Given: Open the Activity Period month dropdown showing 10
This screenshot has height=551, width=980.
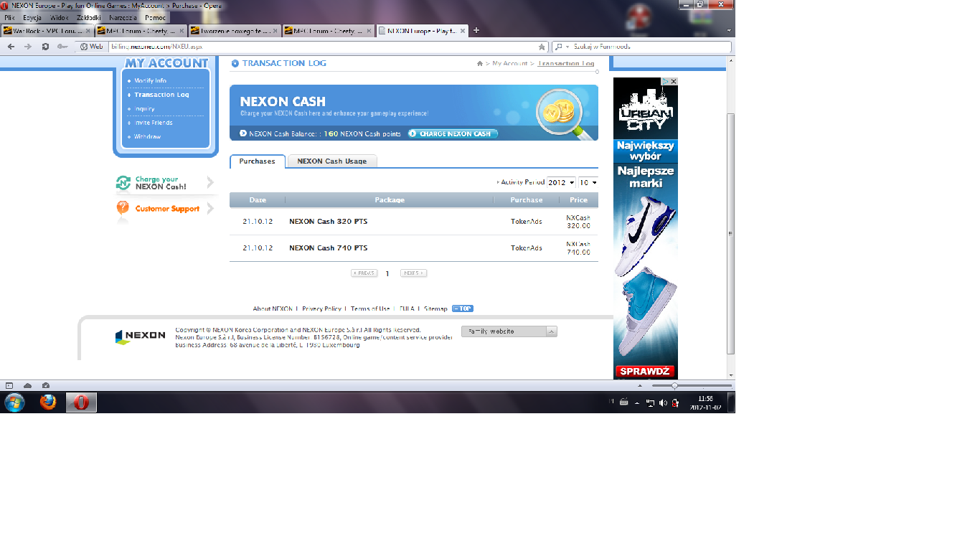Looking at the screenshot, I should (588, 182).
